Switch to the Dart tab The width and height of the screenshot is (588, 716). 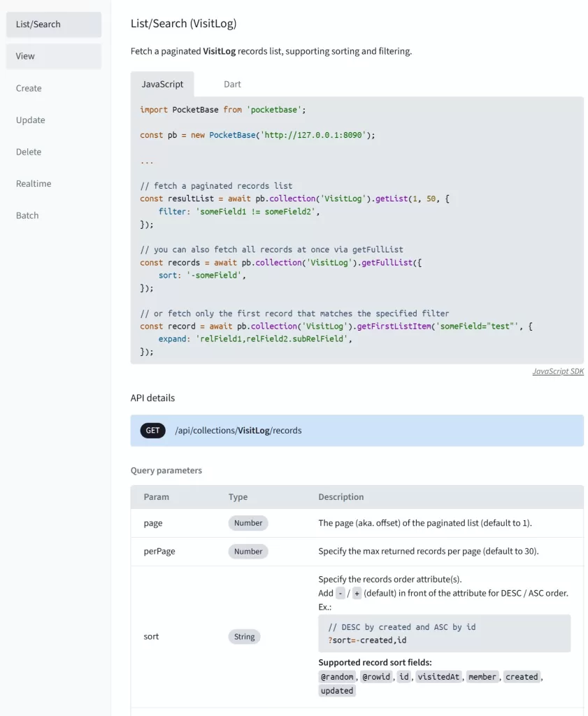pos(231,84)
